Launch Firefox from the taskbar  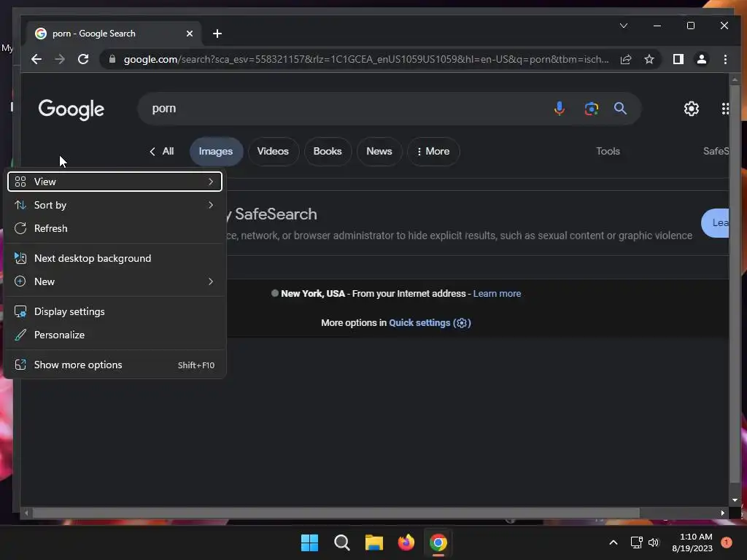(x=406, y=542)
